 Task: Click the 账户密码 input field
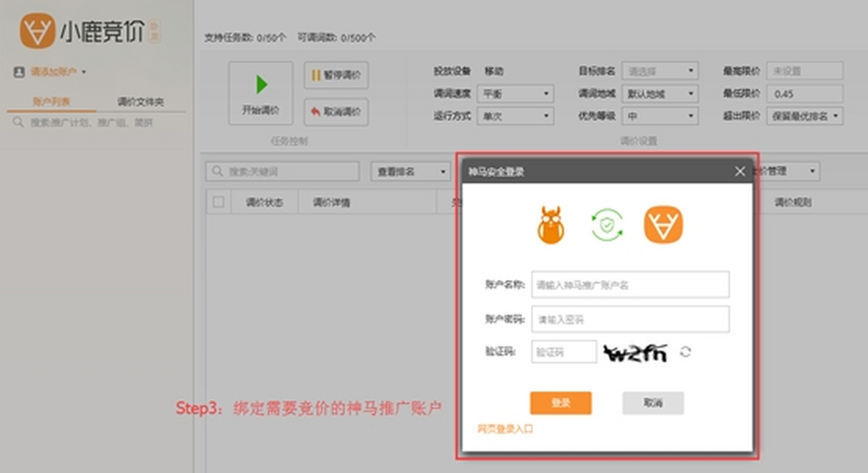pyautogui.click(x=630, y=319)
